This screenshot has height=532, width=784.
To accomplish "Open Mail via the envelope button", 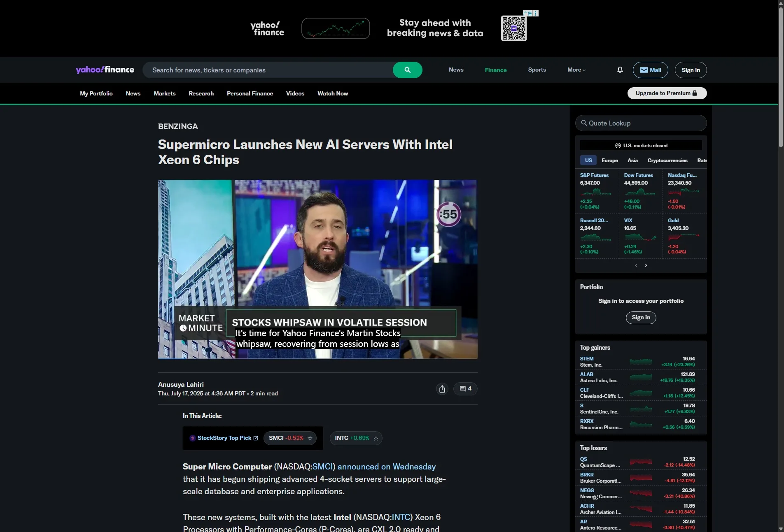I will 650,70.
